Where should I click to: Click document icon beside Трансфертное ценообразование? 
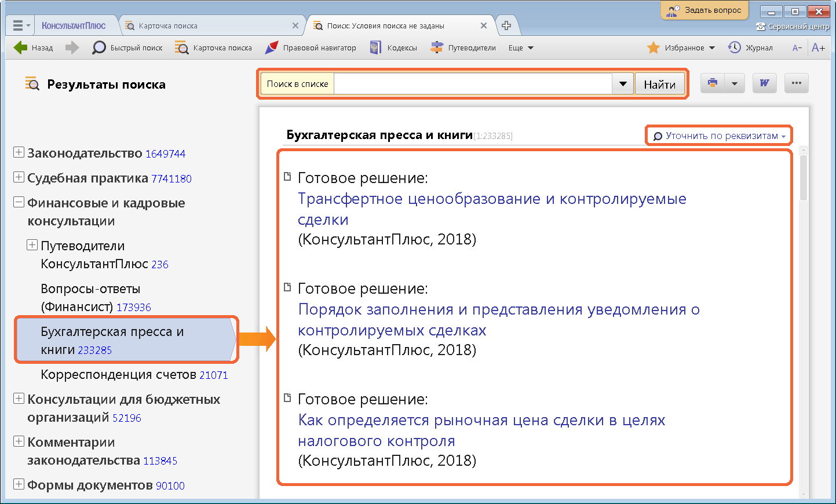pos(287,177)
